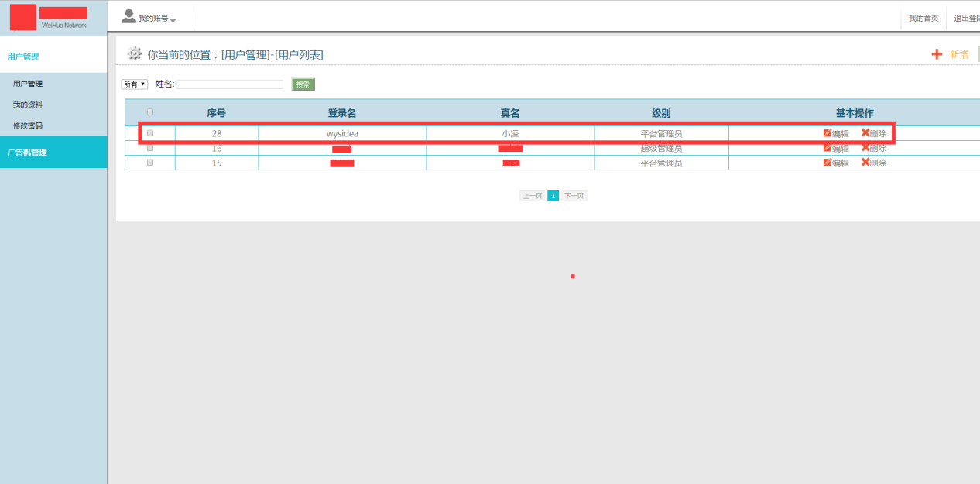Click the orange plus 新增 icon
The width and height of the screenshot is (980, 484).
click(x=937, y=54)
